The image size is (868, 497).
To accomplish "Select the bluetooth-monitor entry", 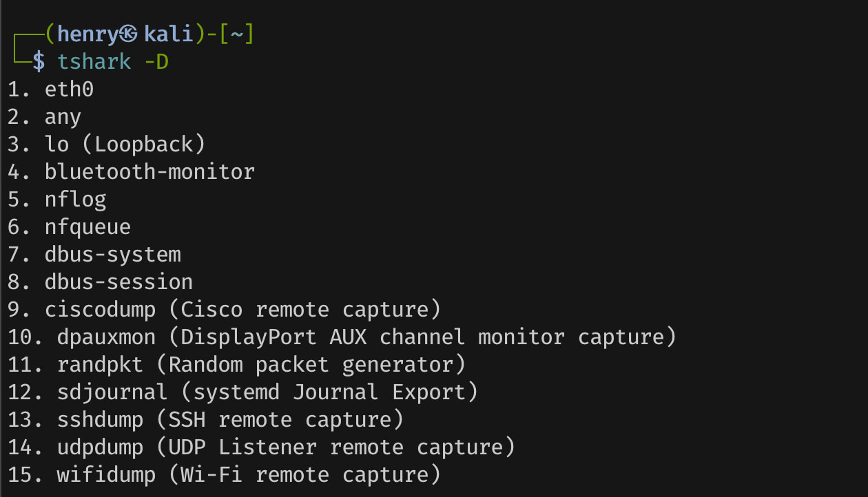I will [x=149, y=172].
